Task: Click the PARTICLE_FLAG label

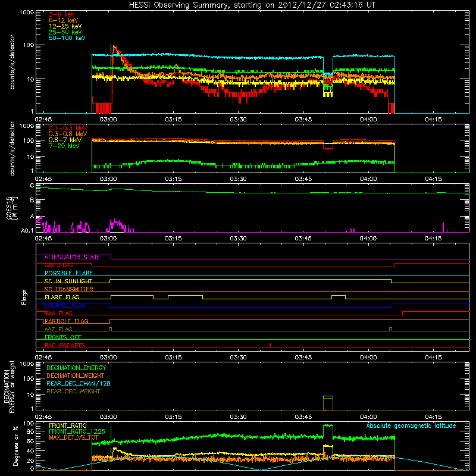Action: (x=67, y=321)
